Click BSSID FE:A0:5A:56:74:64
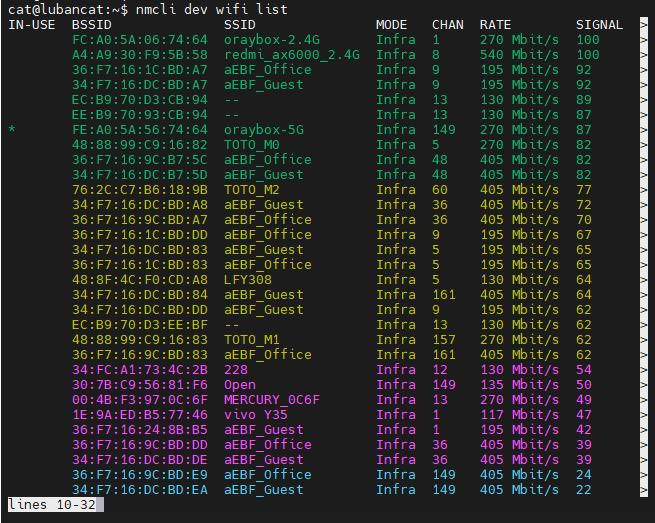Screen dimensions: 655x523 [140, 129]
